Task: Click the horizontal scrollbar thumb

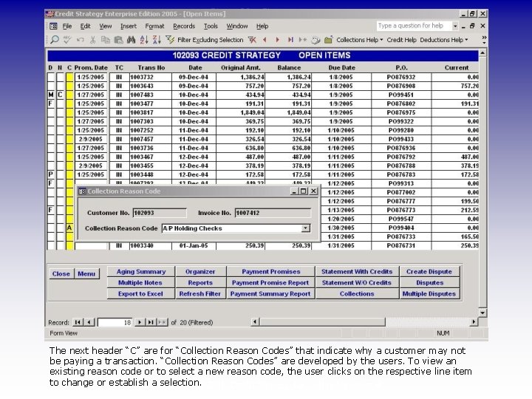Action: pos(322,321)
